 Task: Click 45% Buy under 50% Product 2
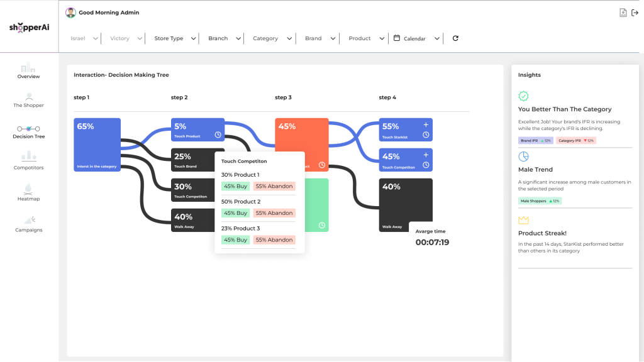[x=236, y=213]
